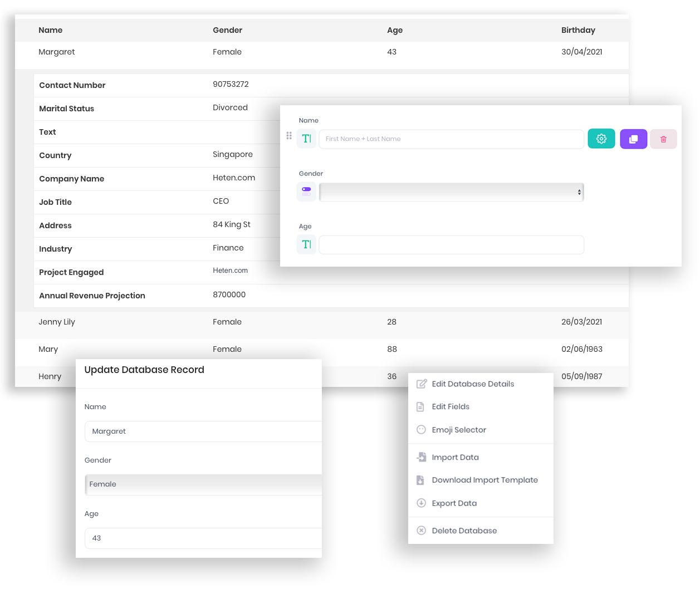700x594 pixels.
Task: Click the Emoji Selector smiley icon
Action: pos(422,429)
